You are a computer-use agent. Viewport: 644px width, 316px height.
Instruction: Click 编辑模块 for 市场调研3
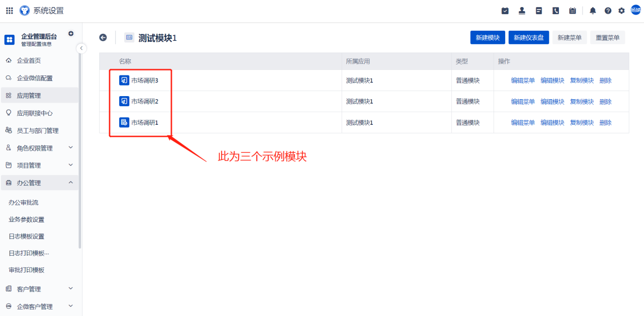point(552,81)
